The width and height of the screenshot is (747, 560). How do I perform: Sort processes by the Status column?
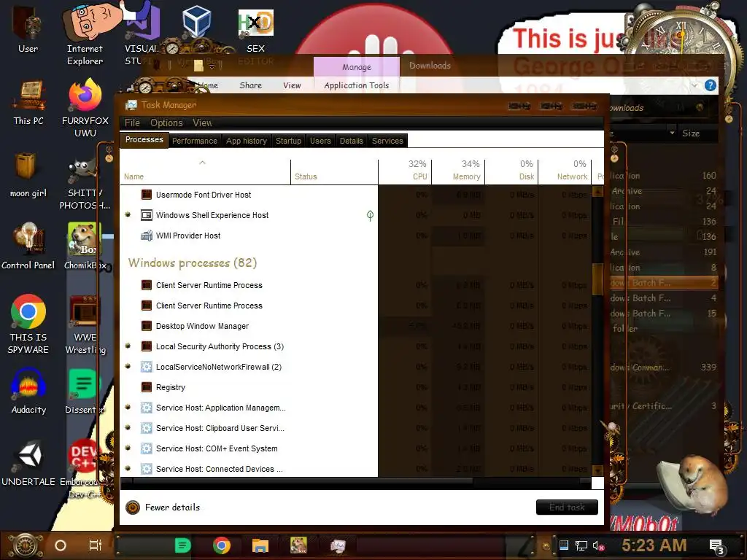coord(334,171)
